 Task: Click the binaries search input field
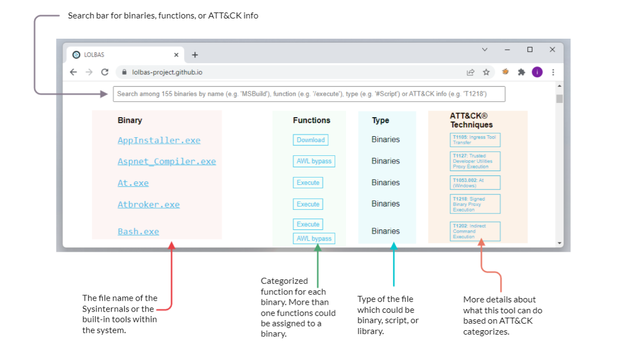309,94
